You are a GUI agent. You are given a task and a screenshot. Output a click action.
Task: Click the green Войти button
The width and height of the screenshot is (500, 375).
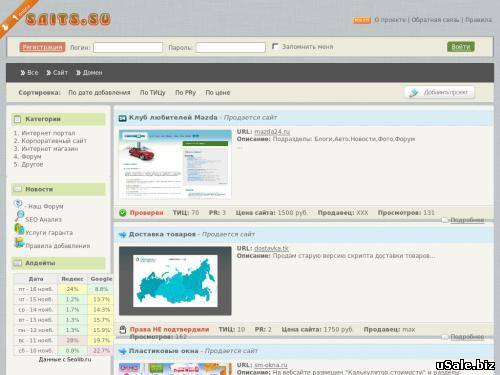coord(461,47)
